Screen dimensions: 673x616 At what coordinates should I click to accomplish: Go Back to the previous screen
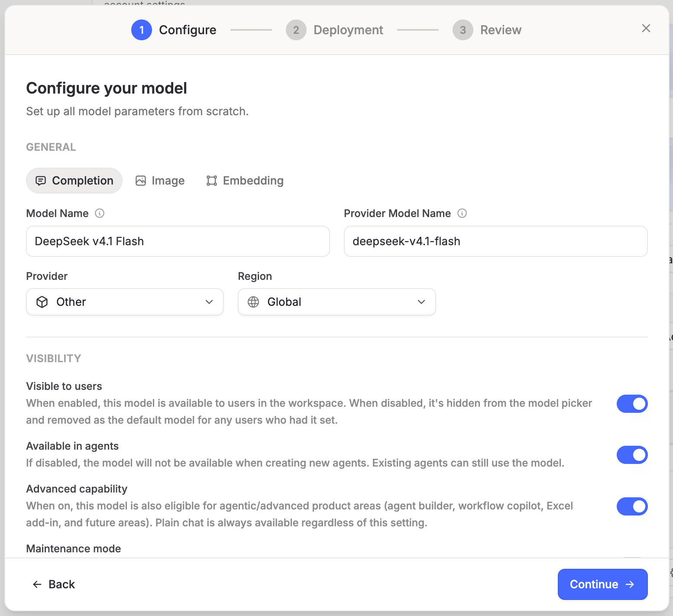click(54, 584)
